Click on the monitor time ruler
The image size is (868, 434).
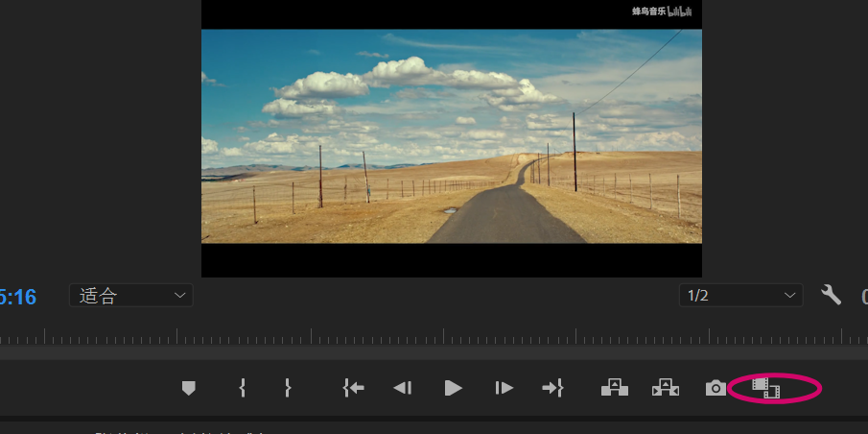click(x=434, y=336)
